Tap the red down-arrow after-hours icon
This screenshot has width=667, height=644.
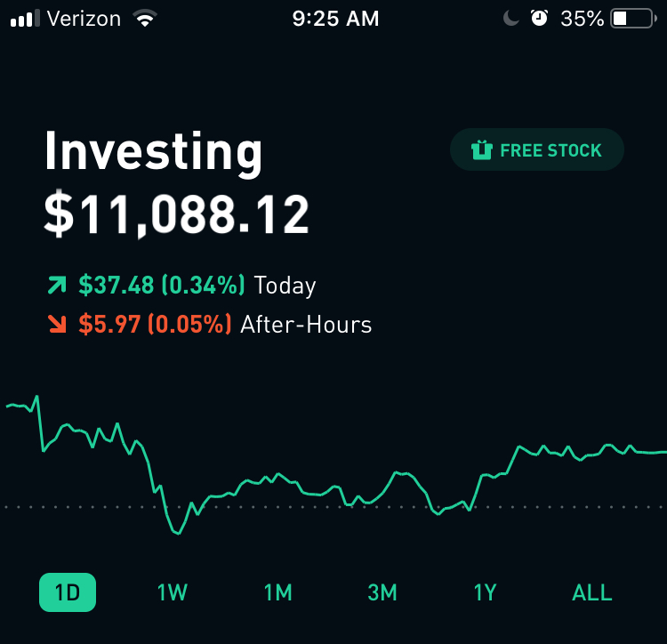click(x=57, y=325)
